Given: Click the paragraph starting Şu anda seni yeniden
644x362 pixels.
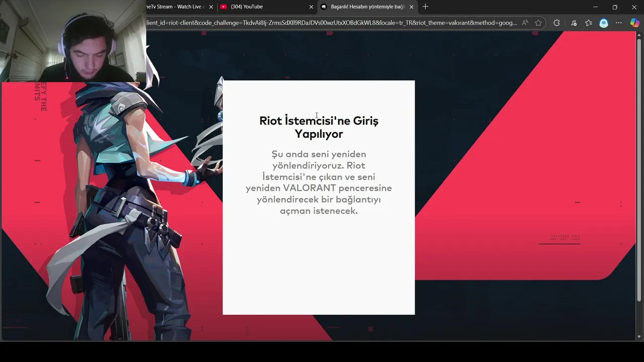Looking at the screenshot, I should [318, 183].
